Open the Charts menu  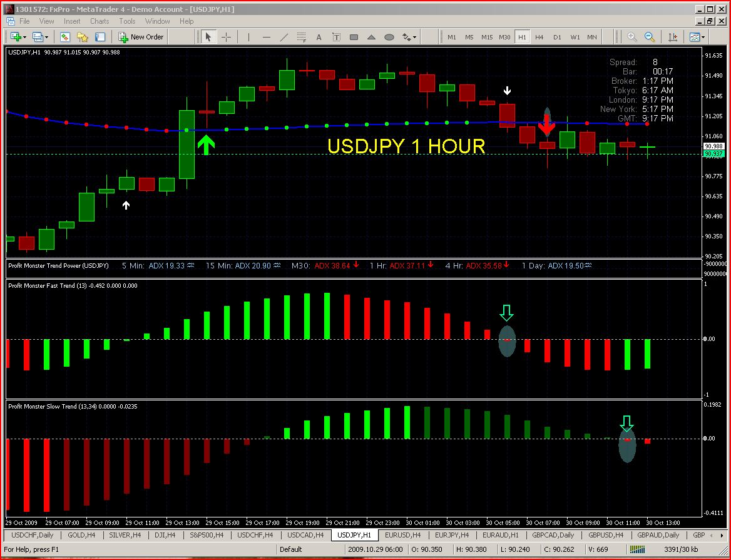[x=100, y=21]
